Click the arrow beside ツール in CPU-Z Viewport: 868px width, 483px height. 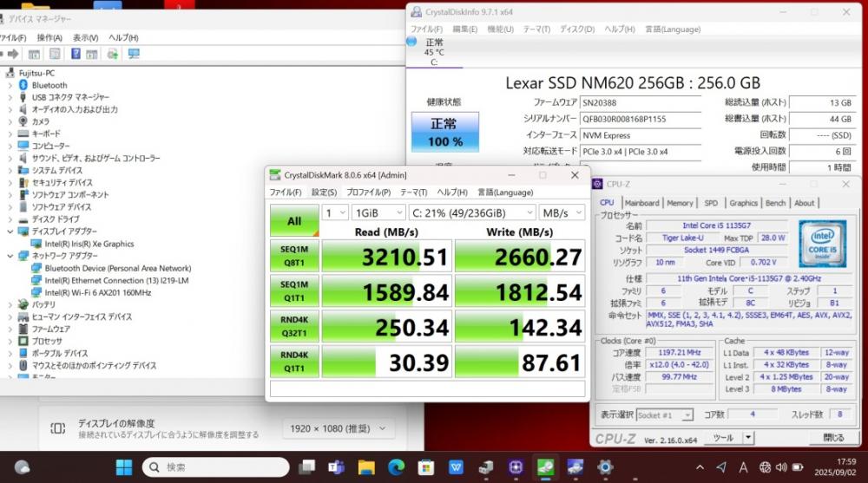pos(748,438)
